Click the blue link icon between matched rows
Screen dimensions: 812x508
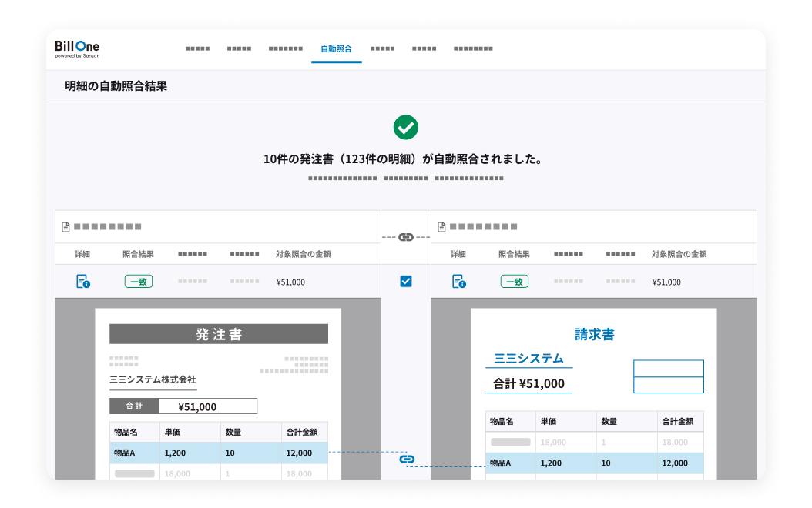click(407, 460)
